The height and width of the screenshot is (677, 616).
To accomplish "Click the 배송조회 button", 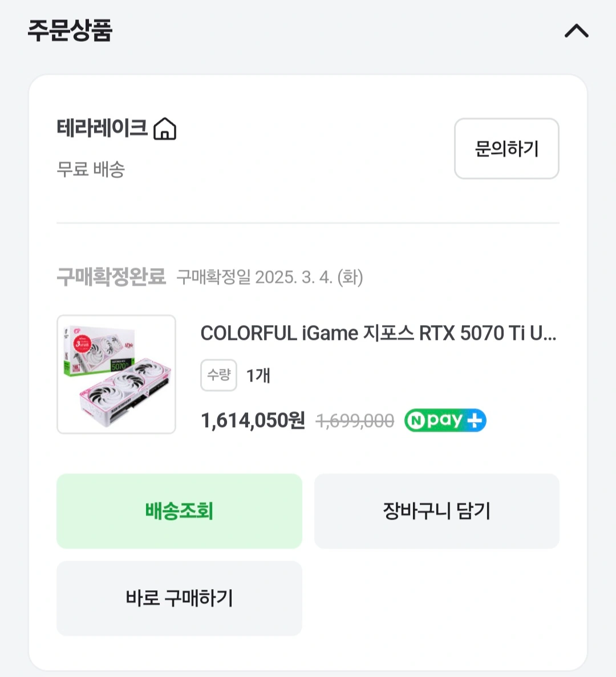I will click(x=179, y=511).
